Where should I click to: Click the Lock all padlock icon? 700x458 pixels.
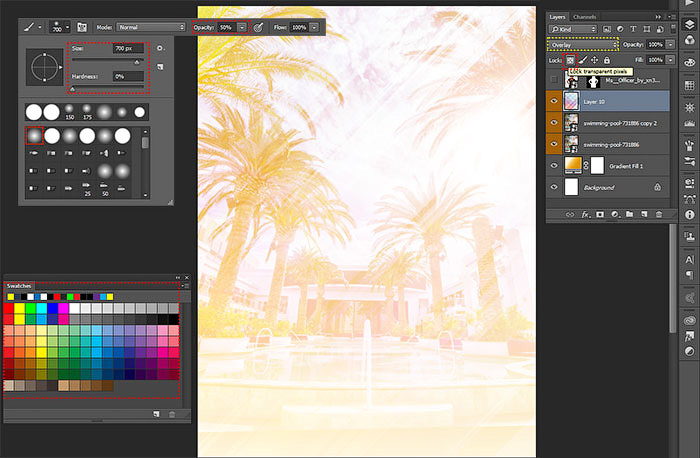607,60
